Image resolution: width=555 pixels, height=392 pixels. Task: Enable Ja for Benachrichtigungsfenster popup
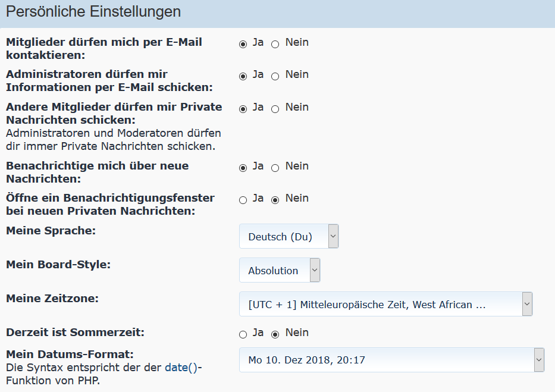tap(243, 200)
